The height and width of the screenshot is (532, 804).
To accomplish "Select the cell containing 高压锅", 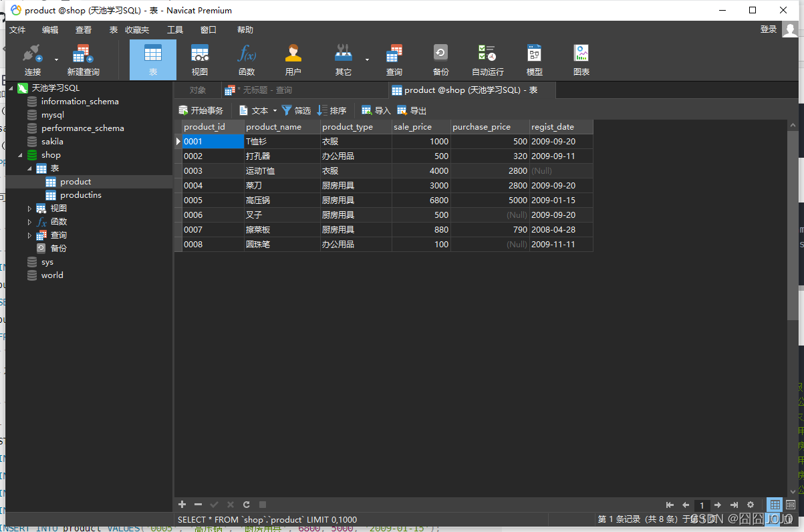I will click(282, 201).
